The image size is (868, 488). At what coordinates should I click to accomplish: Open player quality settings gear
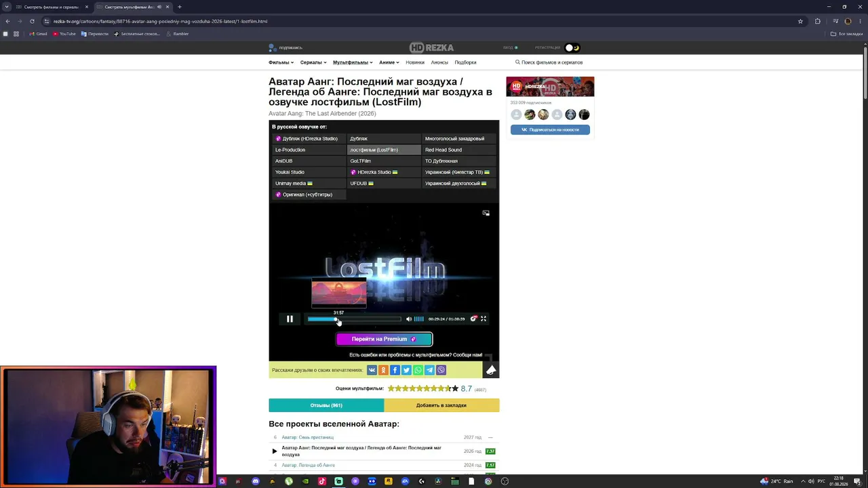[473, 319]
